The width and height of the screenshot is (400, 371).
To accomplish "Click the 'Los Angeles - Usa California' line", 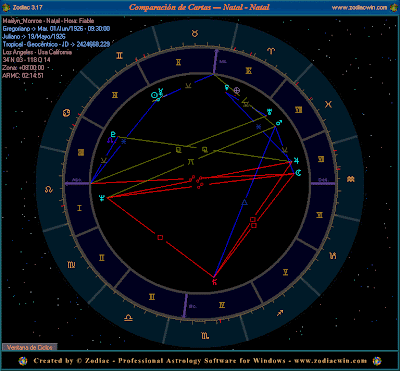I will click(37, 52).
